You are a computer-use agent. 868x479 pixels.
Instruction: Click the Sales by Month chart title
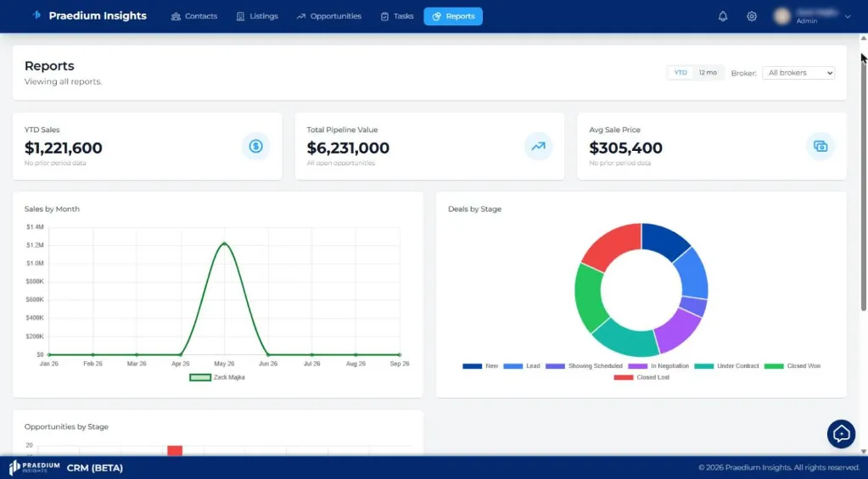[x=52, y=209]
